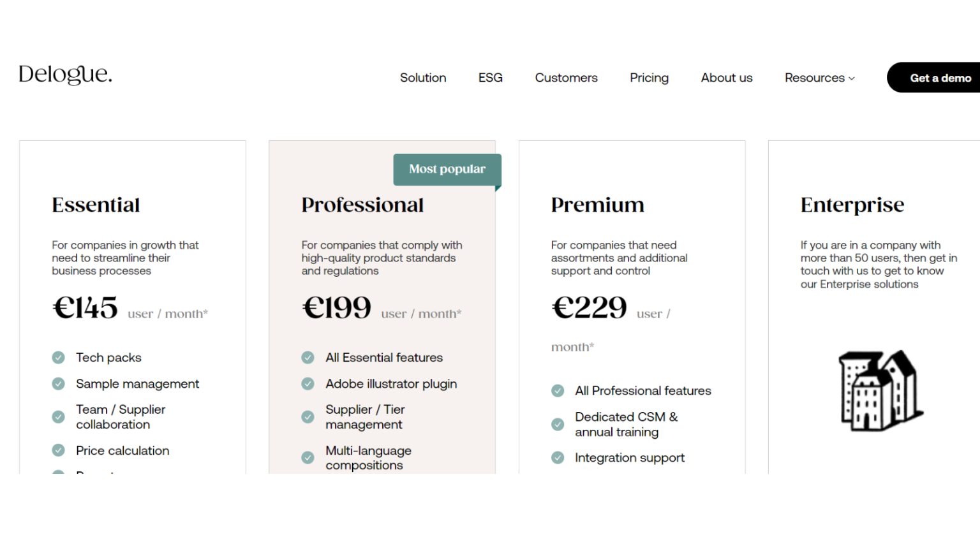Select Customers in the navigation
Screen dimensions: 980x551
[x=566, y=77]
